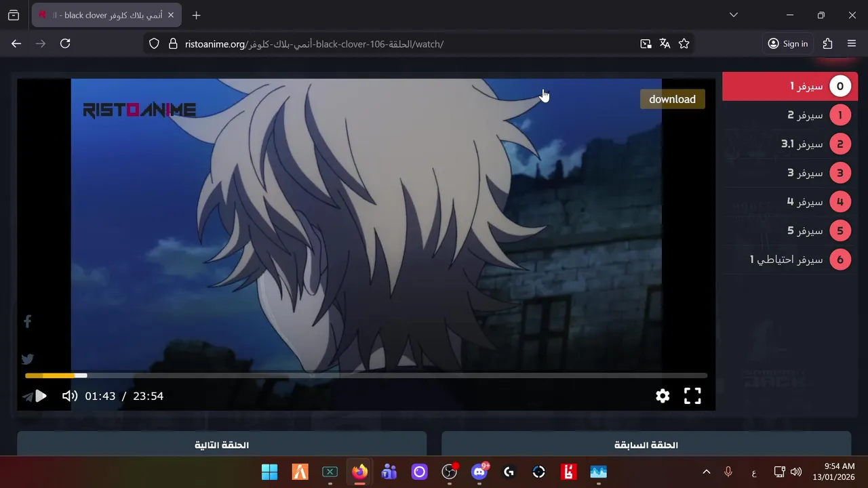
Task: Go to previous episode الحلقة السابقة
Action: [646, 445]
